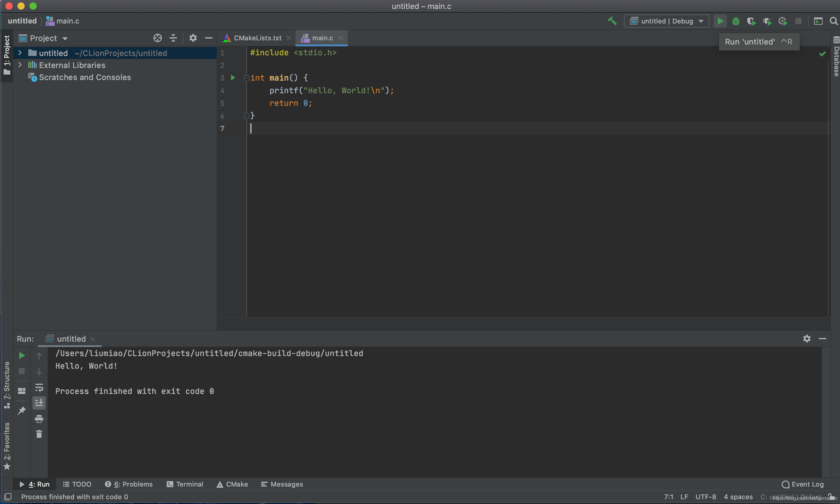Click the Scratches and Consoles tree item
Screen dimensions: 840x504
[x=85, y=77]
